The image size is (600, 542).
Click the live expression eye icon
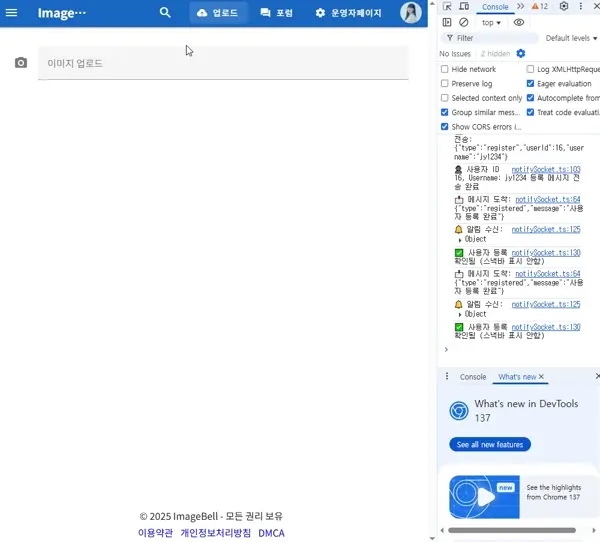pyautogui.click(x=519, y=22)
